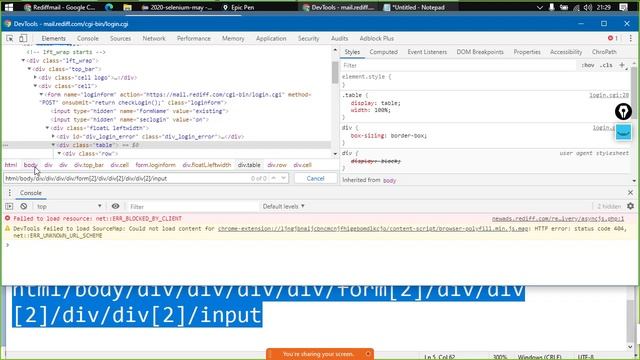The width and height of the screenshot is (640, 360).
Task: Open Epic Pen from the taskbar
Action: click(239, 7)
